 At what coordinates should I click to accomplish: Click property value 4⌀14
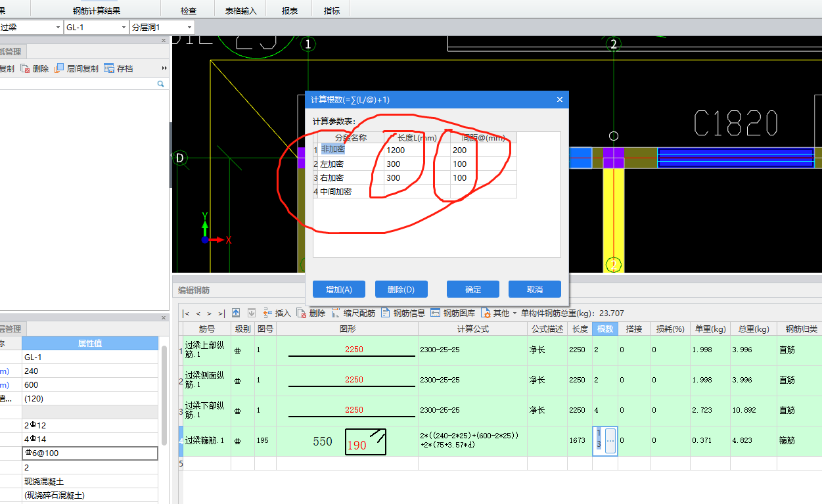[x=90, y=439]
